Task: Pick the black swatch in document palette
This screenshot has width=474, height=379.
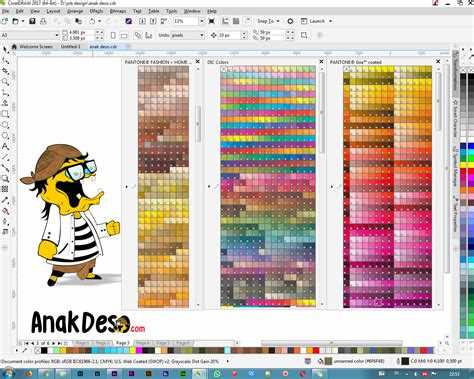Action: [x=44, y=351]
